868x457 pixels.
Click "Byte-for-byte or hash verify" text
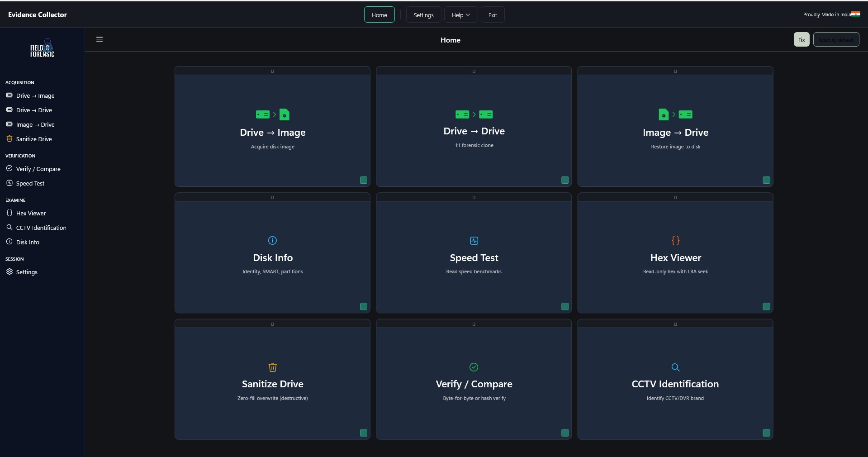[x=474, y=398]
